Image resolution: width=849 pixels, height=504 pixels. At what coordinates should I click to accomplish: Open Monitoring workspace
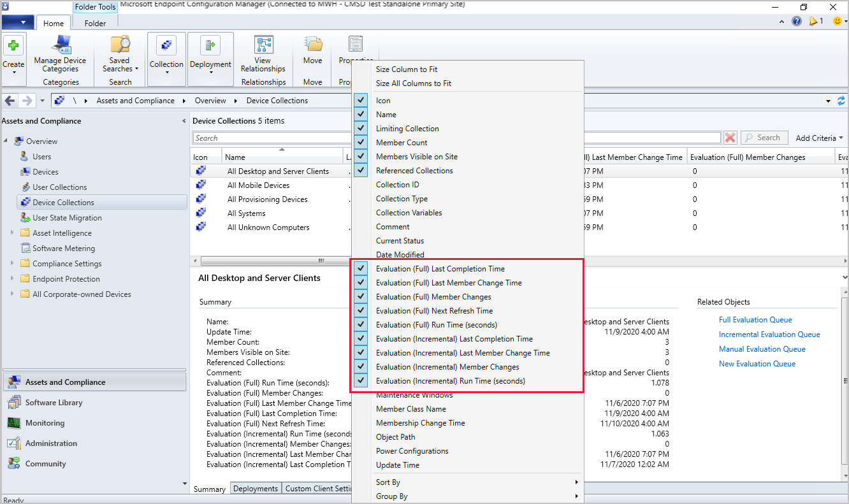pyautogui.click(x=45, y=423)
